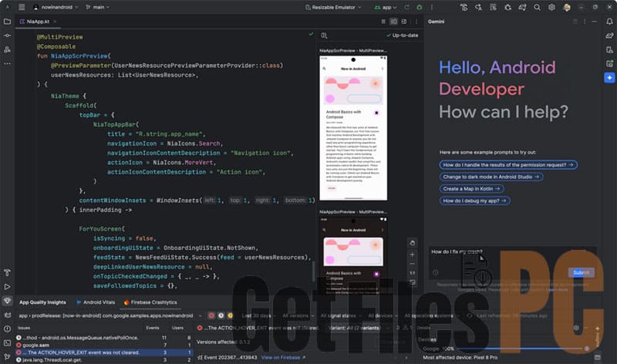Switch to Android Vitals tab
Screen dimensions: 617x364
[x=96, y=302]
